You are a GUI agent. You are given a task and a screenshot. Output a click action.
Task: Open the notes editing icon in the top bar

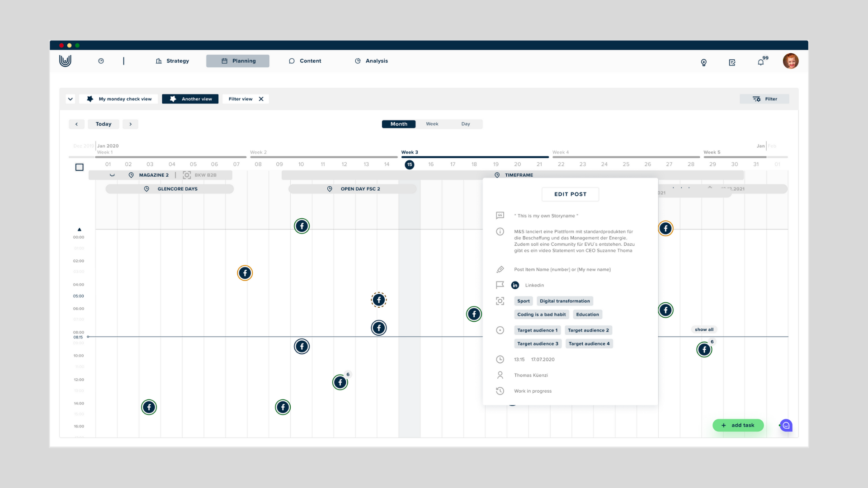pos(732,63)
